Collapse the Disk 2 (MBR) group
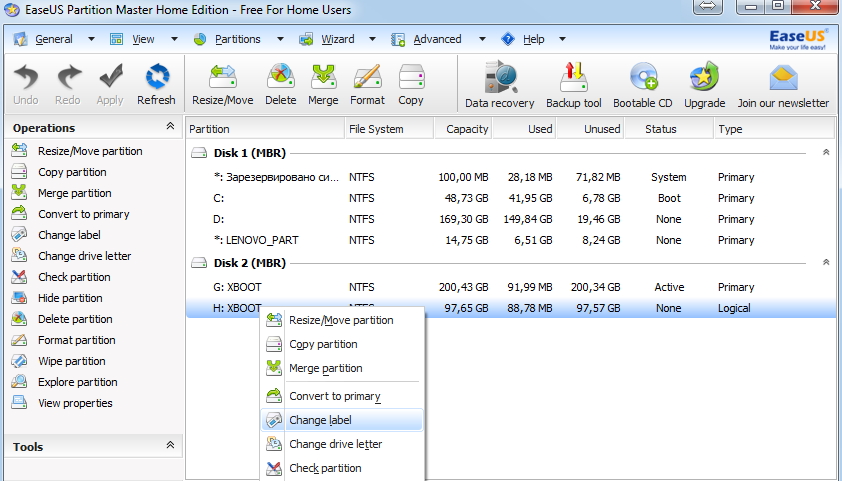The image size is (842, 481). pos(826,263)
